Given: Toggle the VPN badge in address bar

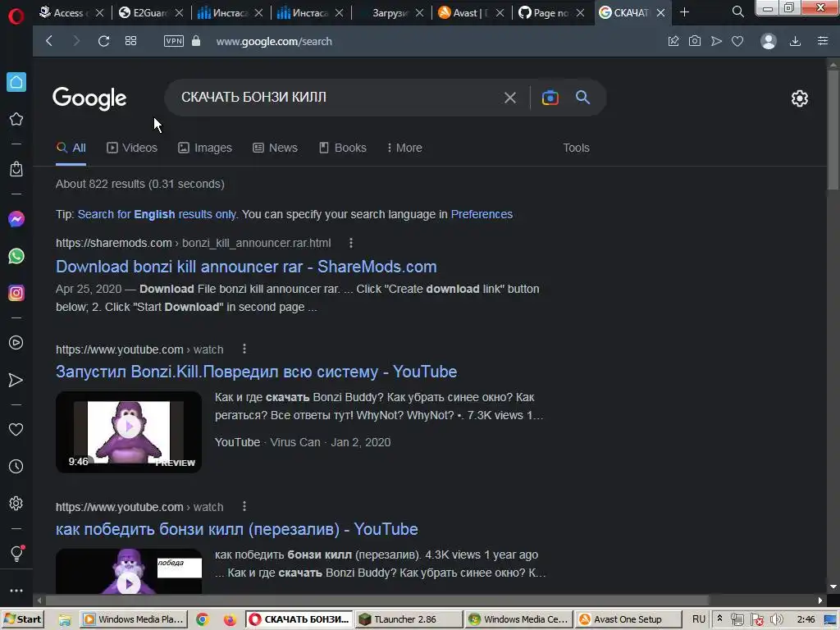Looking at the screenshot, I should coord(174,41).
